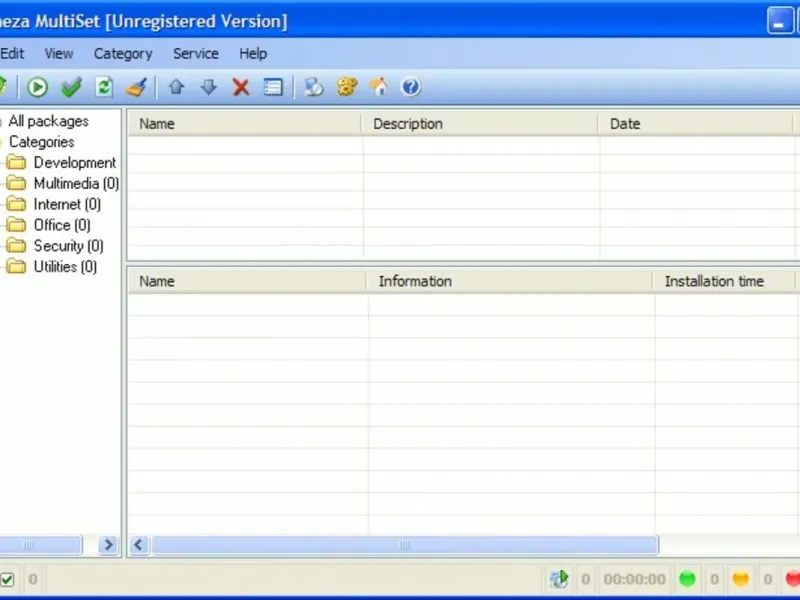800x600 pixels.
Task: Click the broom clean-up toolbar icon
Action: point(136,87)
